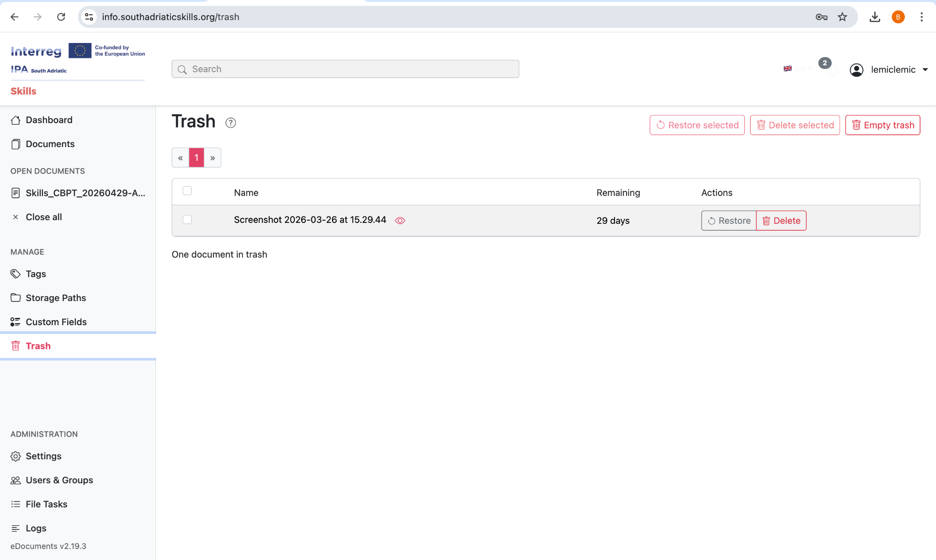This screenshot has height=560, width=936.
Task: Bookmark this page with the star icon
Action: pyautogui.click(x=842, y=17)
